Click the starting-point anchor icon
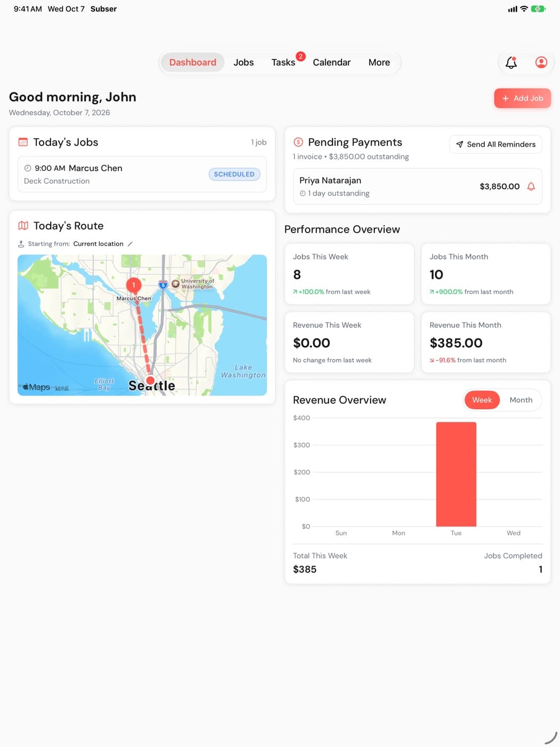The width and height of the screenshot is (560, 747). tap(21, 244)
